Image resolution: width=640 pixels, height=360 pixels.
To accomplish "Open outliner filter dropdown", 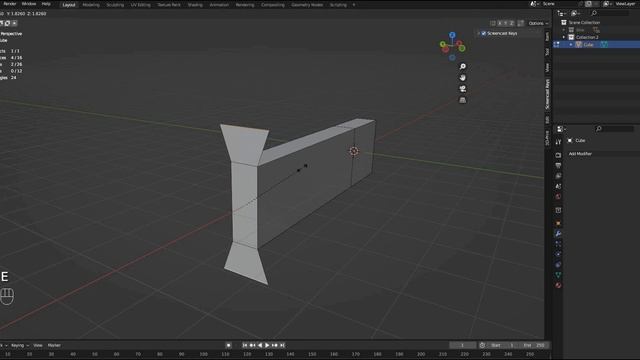I will tap(575, 13).
